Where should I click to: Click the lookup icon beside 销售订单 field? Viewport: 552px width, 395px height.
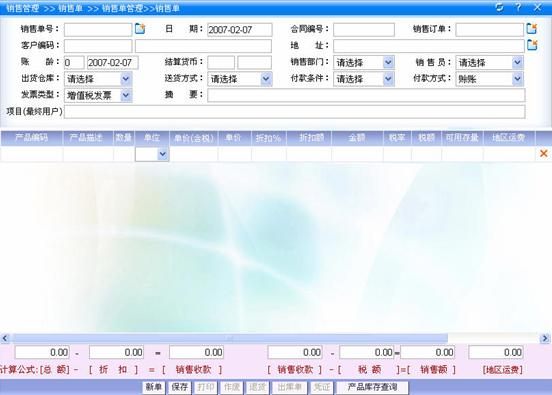532,29
